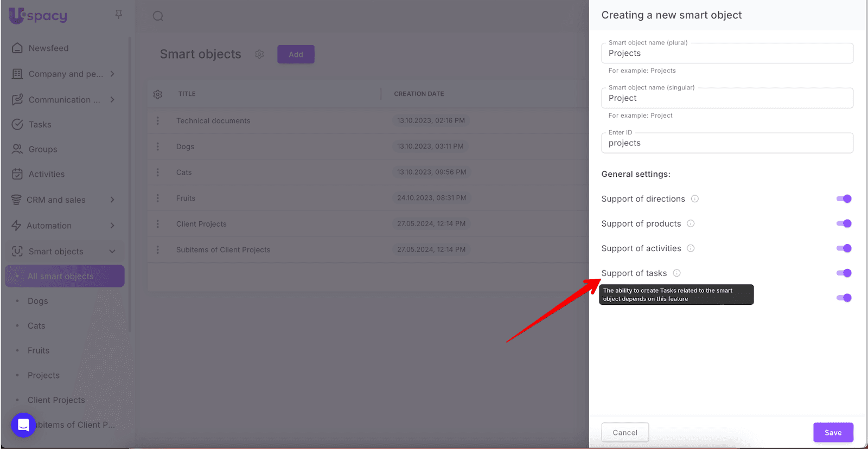Open the chat support widget

(23, 425)
